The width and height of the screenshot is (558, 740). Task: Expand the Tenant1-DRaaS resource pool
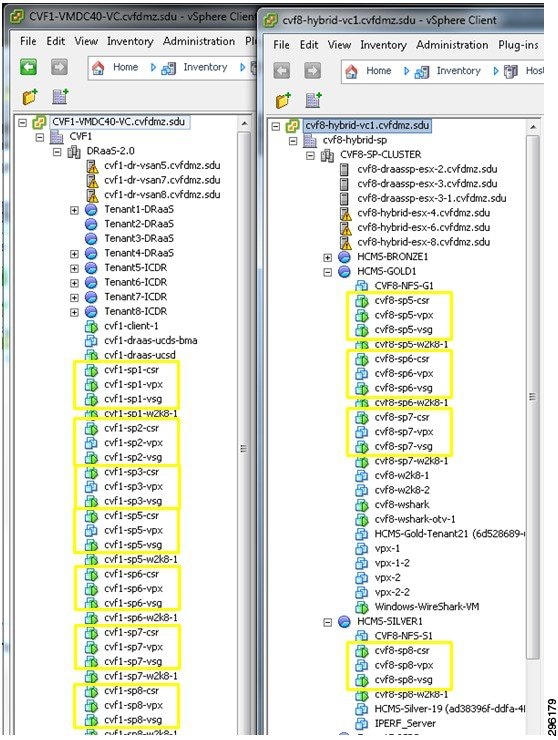pos(74,210)
